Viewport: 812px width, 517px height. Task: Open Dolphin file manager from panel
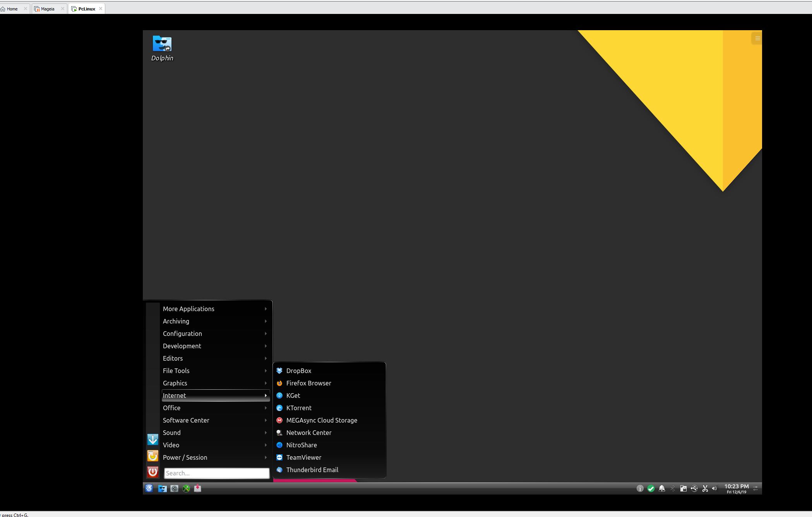163,488
